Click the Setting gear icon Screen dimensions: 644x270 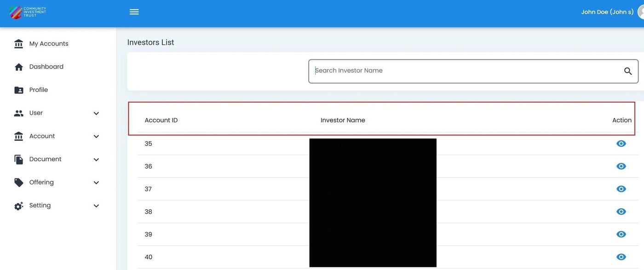19,206
